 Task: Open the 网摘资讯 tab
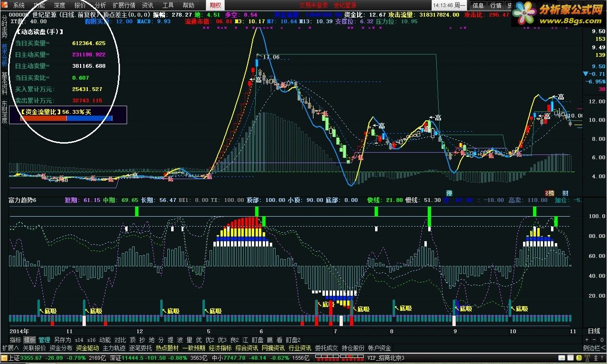(273, 348)
